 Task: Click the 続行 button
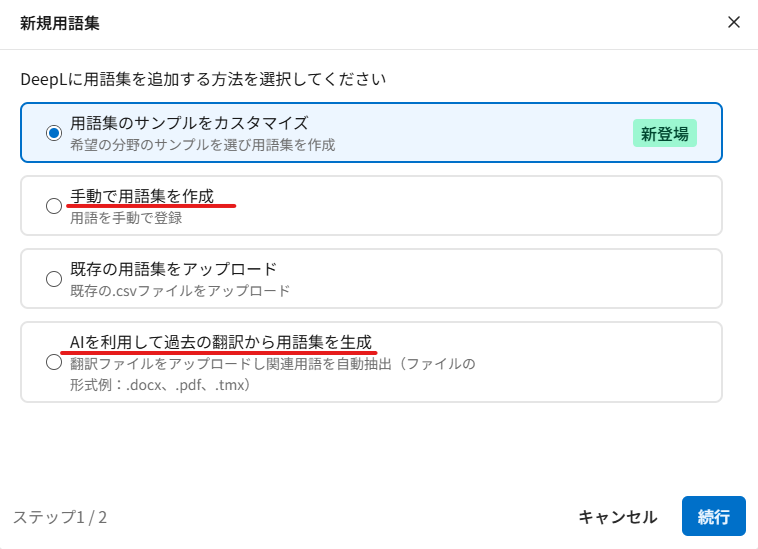click(x=713, y=516)
